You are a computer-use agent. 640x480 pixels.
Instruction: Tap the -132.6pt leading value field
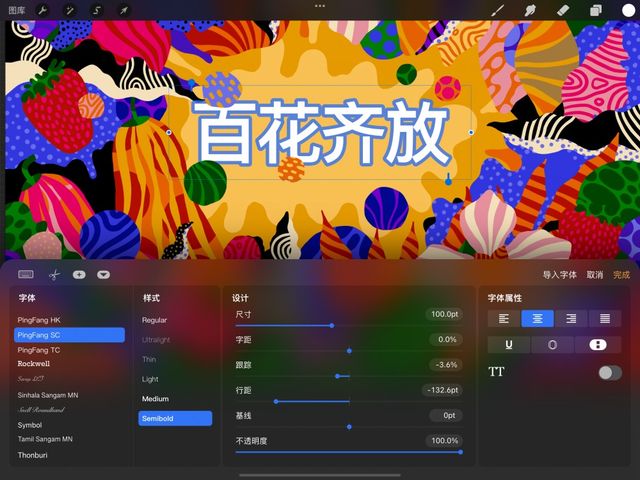coord(442,390)
